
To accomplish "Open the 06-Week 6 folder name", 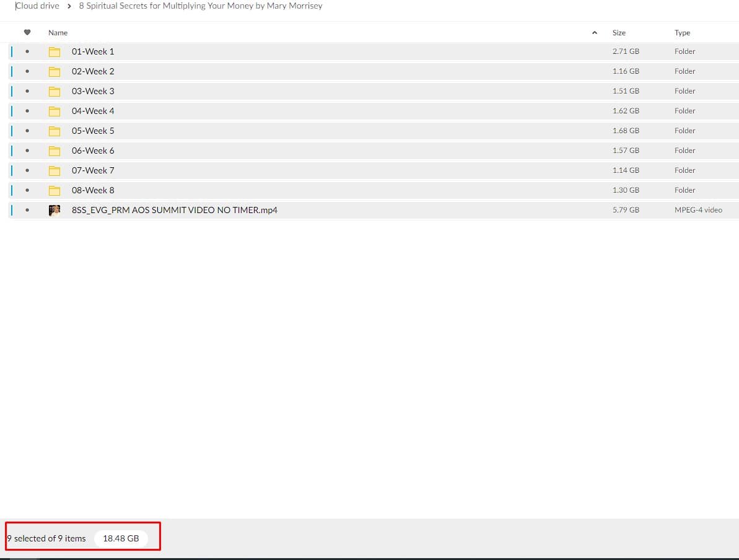I will [x=93, y=151].
